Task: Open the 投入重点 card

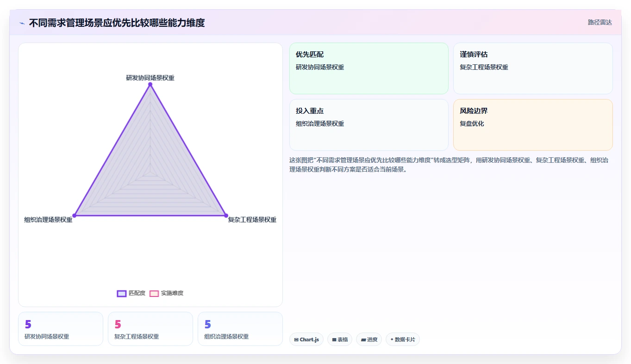Action: pos(369,125)
